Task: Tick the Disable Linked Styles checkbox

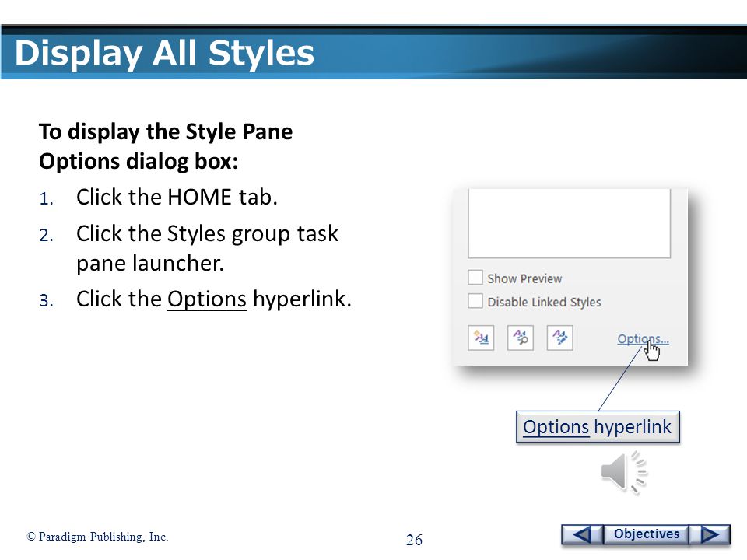Action: (475, 301)
